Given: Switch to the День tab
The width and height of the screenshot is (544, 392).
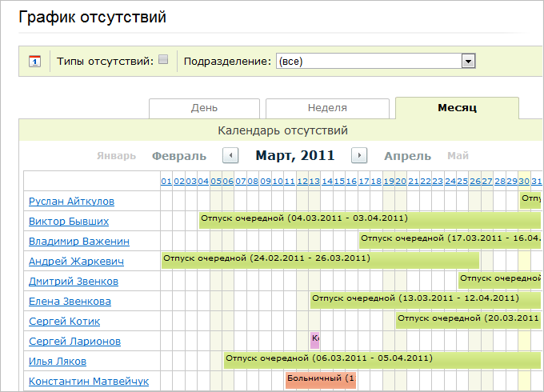Looking at the screenshot, I should pyautogui.click(x=204, y=108).
